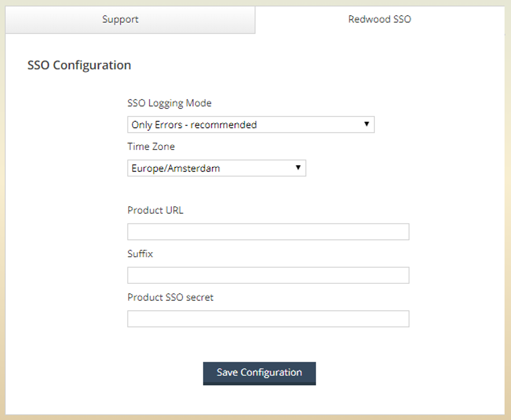This screenshot has width=511, height=420.
Task: Open the Time Zone dropdown
Action: coord(217,168)
